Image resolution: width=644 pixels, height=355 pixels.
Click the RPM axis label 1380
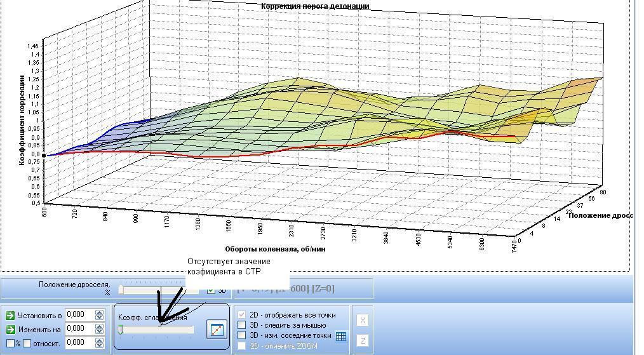point(198,224)
